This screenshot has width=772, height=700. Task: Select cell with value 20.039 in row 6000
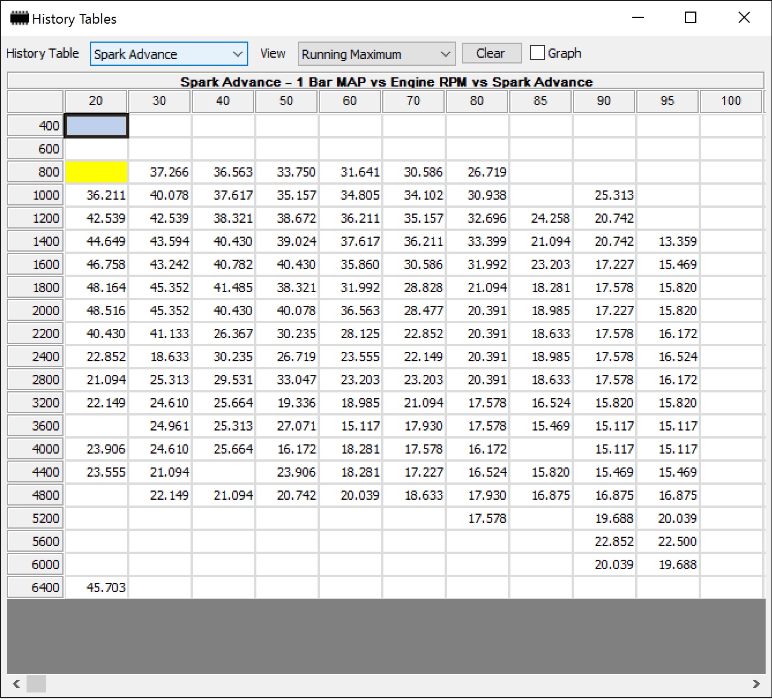pos(605,564)
